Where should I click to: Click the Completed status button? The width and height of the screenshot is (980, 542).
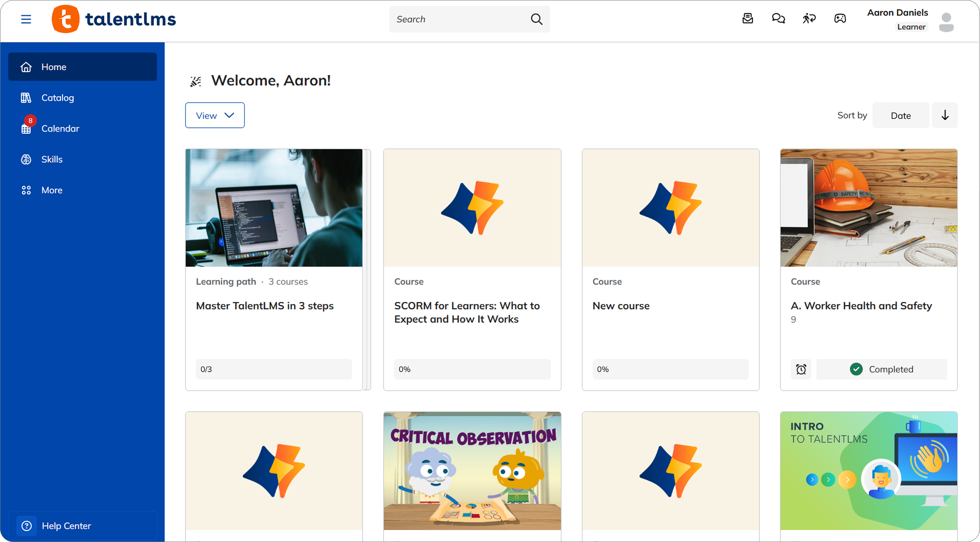pos(882,369)
